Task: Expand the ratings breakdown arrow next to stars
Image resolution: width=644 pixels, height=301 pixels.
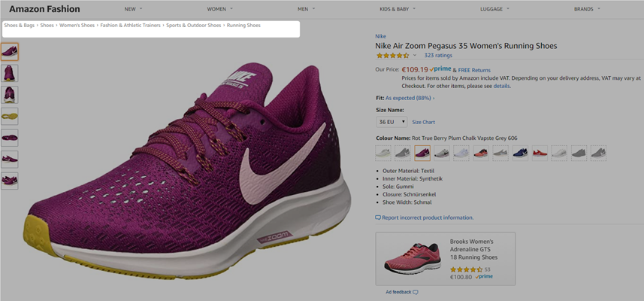Action: (x=415, y=56)
